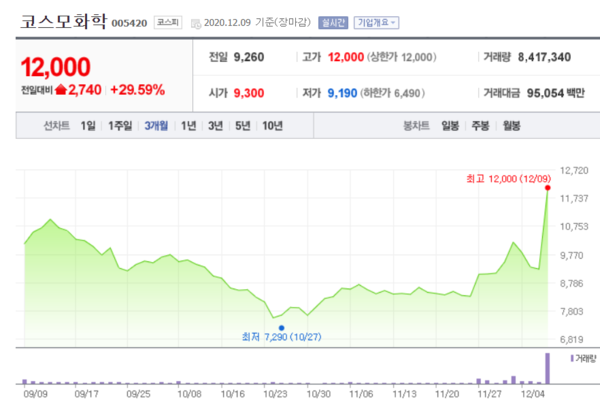The image size is (600, 407).
Task: Click the 코스피 market badge
Action: pyautogui.click(x=168, y=23)
